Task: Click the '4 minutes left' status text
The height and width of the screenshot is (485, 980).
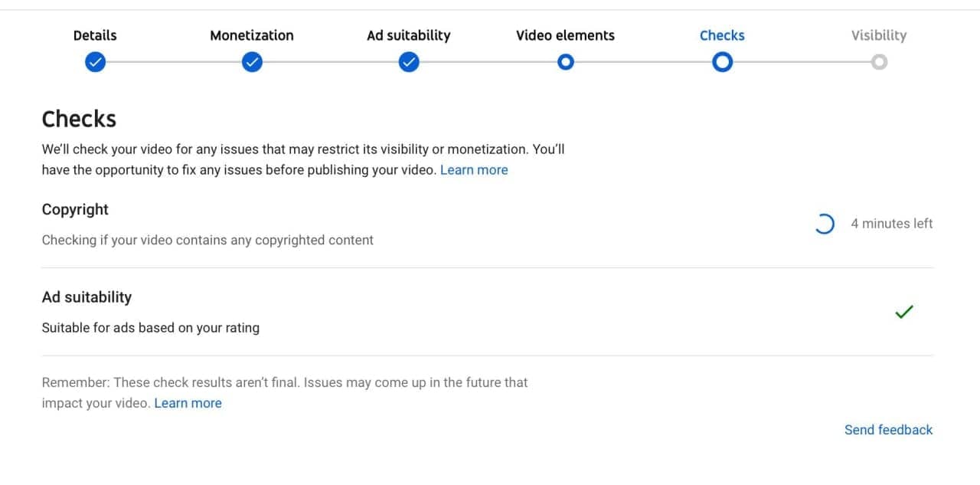Action: click(x=892, y=224)
